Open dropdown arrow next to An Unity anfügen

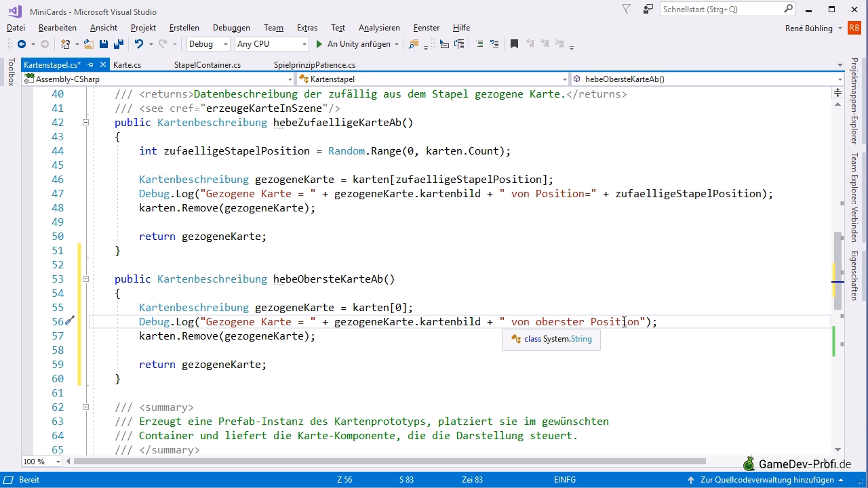tap(397, 44)
